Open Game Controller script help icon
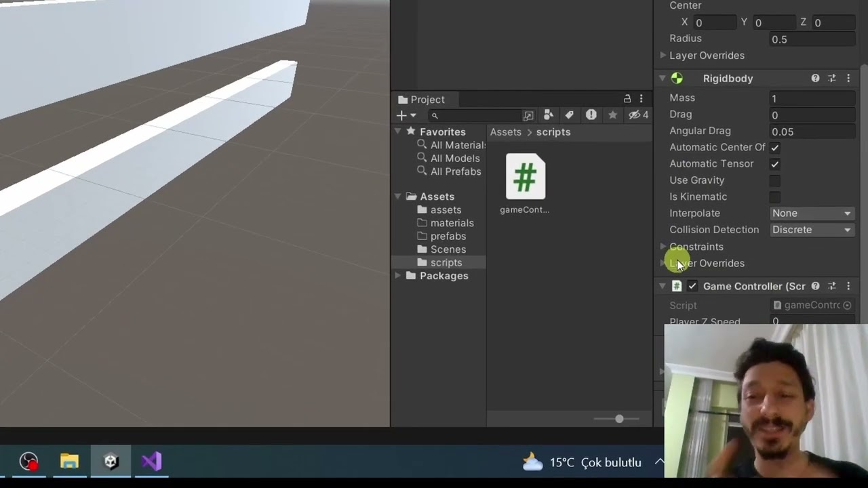The image size is (868, 488). [x=815, y=286]
